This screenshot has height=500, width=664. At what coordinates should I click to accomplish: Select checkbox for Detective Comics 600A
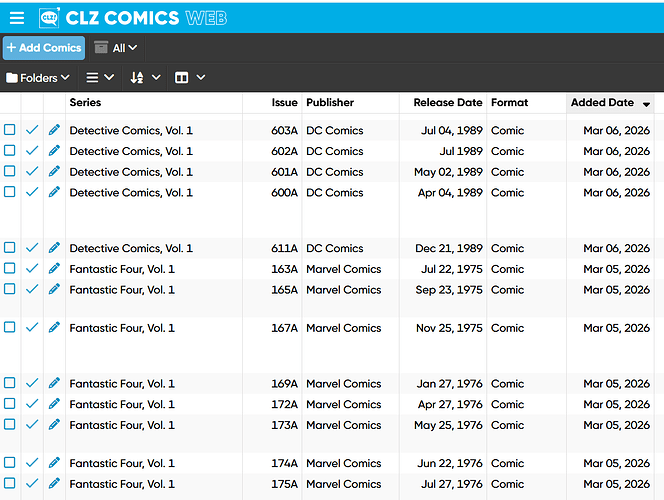[9, 192]
